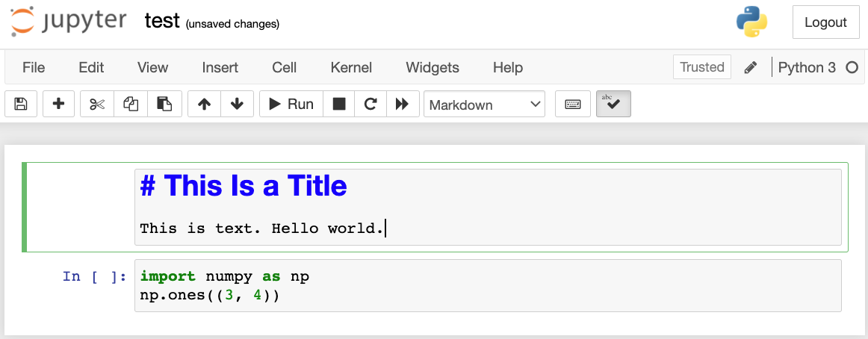The height and width of the screenshot is (339, 868).
Task: Click the save and checkpoint icon
Action: coord(21,105)
